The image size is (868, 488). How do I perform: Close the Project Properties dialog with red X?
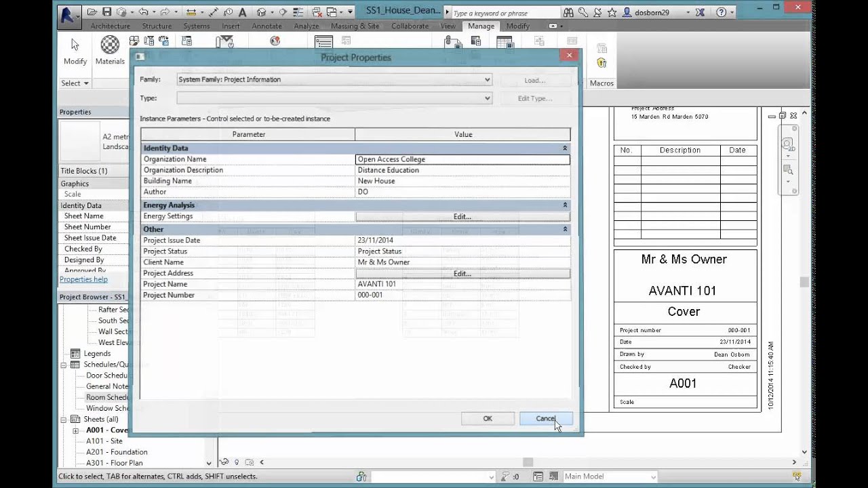tap(569, 55)
